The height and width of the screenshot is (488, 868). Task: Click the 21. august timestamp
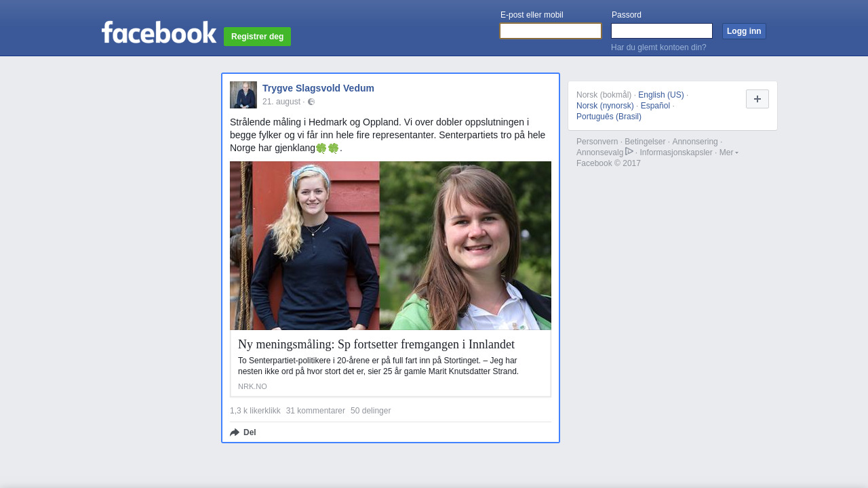click(x=281, y=102)
